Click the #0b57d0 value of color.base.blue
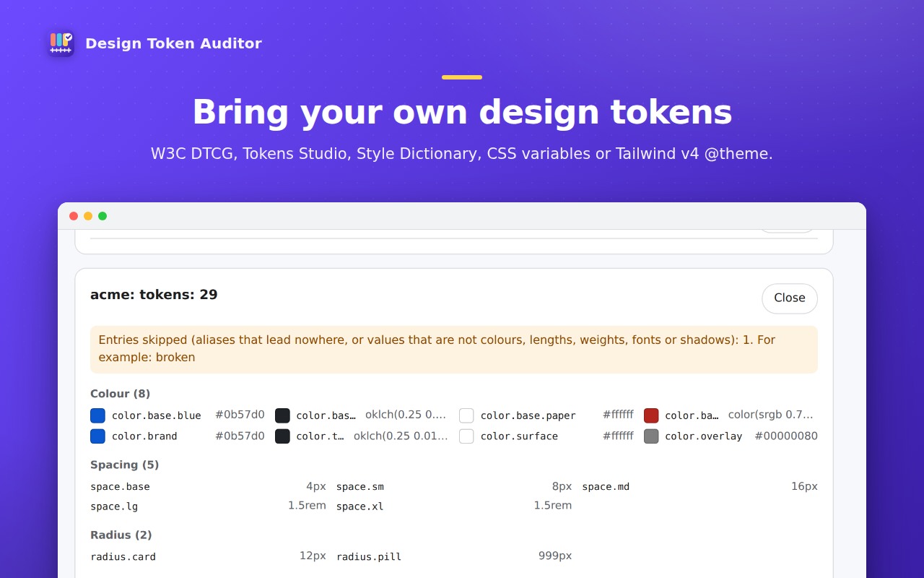 click(x=240, y=415)
